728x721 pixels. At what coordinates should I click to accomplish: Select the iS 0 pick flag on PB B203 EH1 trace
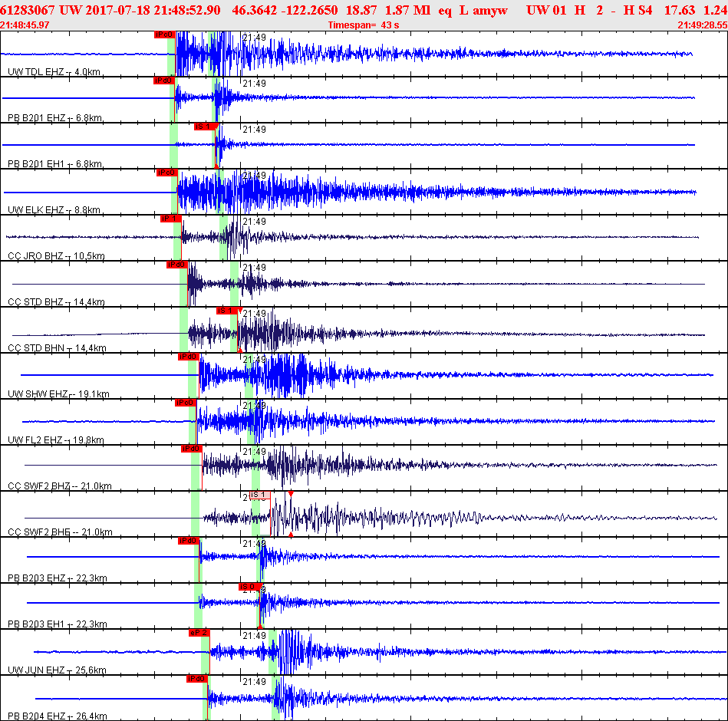point(250,587)
